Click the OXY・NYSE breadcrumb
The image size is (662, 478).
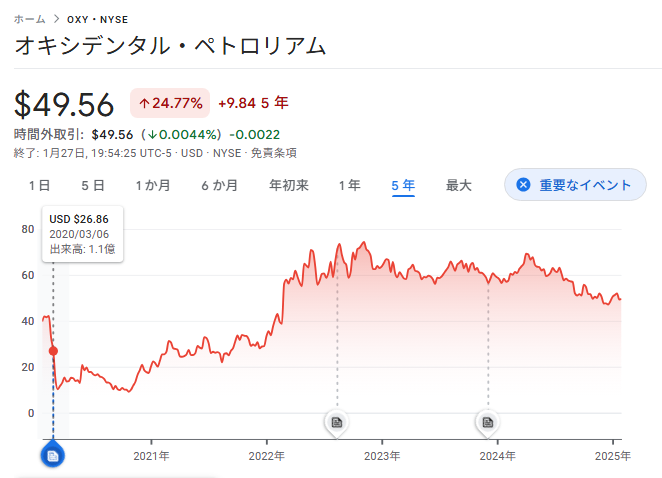coord(97,19)
